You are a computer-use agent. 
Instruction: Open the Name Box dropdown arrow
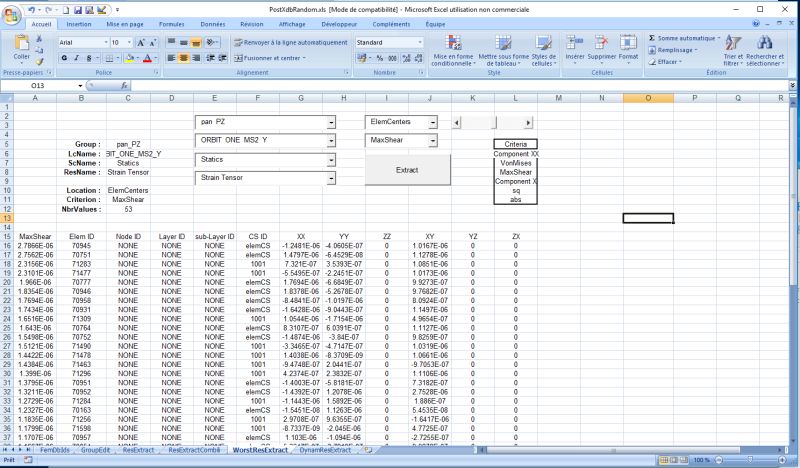[80, 86]
